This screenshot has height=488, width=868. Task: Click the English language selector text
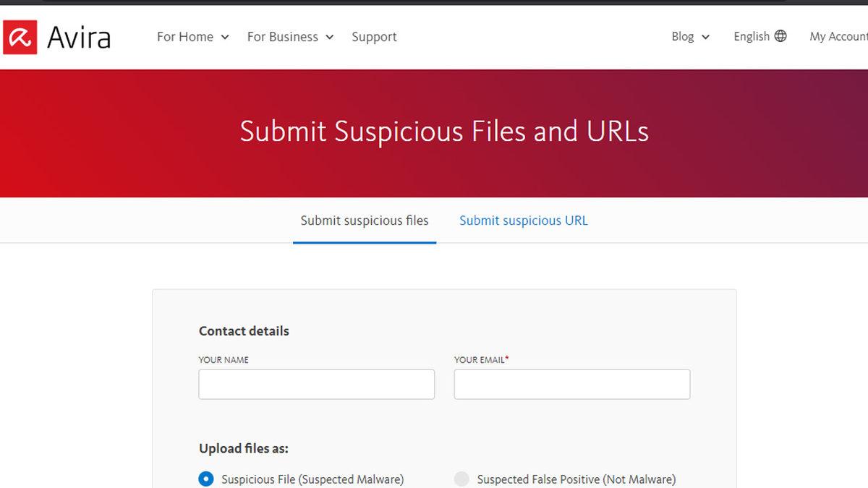751,36
